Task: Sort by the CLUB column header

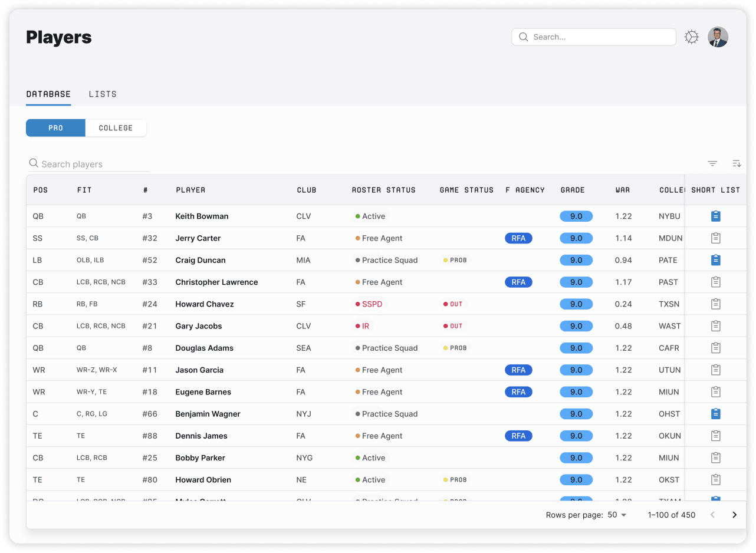Action: (x=307, y=190)
